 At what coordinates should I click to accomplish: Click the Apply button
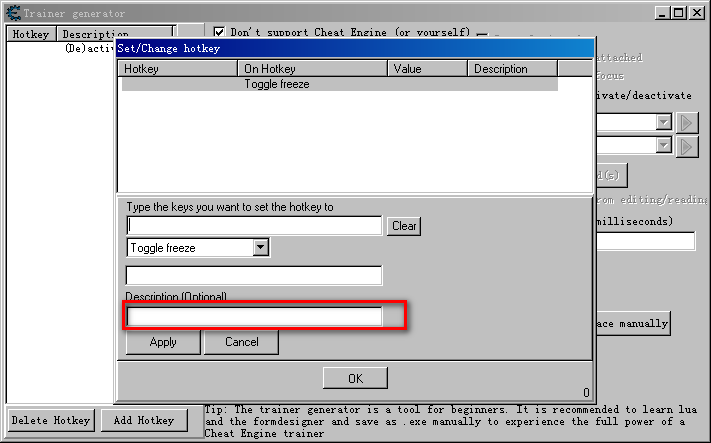(x=163, y=342)
